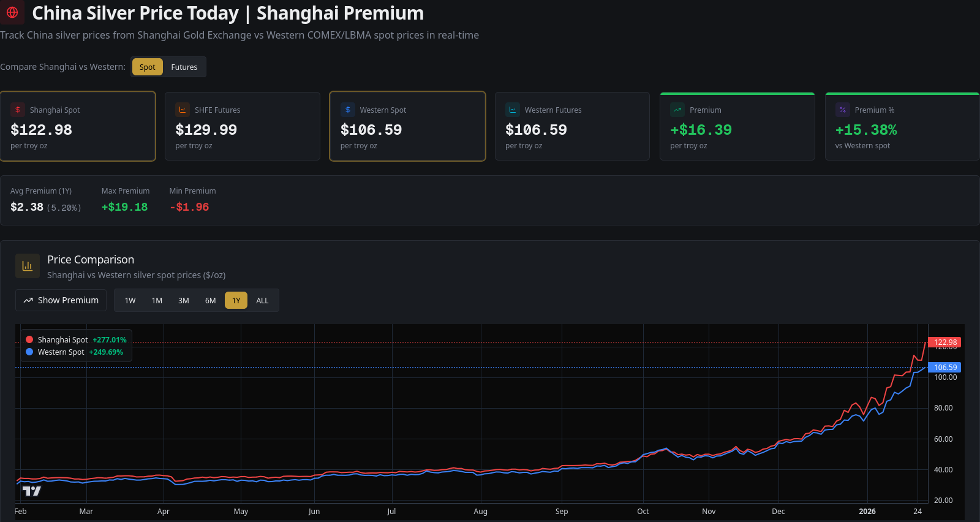Click the SHFE Futures chart icon
This screenshot has height=522, width=980.
[183, 110]
